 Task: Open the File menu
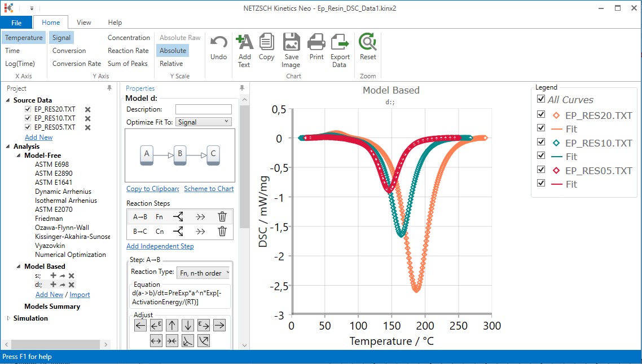[x=16, y=23]
